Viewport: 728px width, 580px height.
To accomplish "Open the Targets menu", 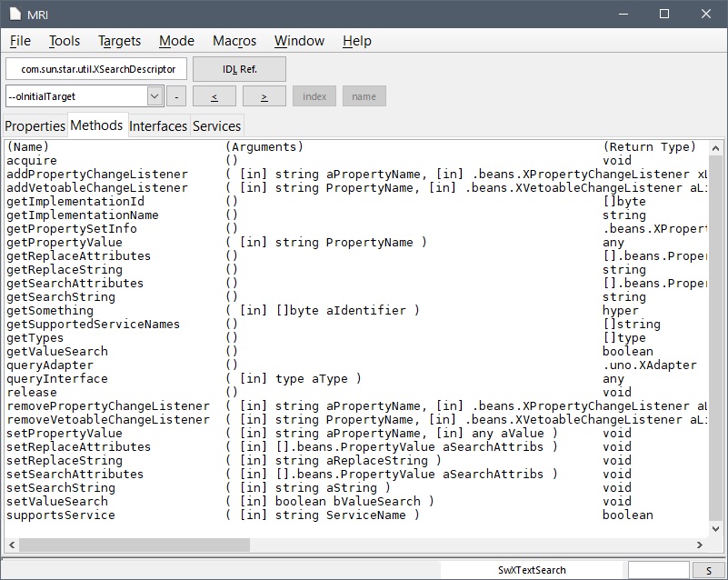I will click(119, 41).
